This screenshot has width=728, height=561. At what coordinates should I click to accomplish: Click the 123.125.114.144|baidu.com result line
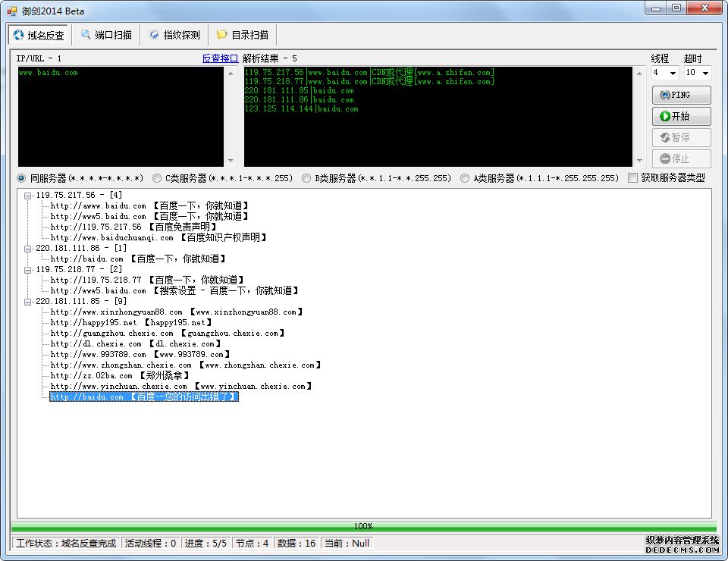click(301, 109)
